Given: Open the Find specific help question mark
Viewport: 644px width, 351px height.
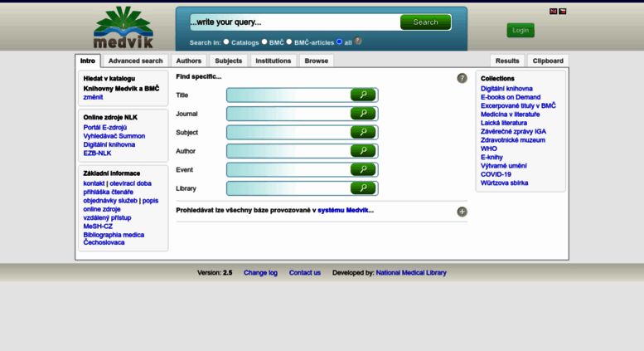Looking at the screenshot, I should tap(462, 78).
